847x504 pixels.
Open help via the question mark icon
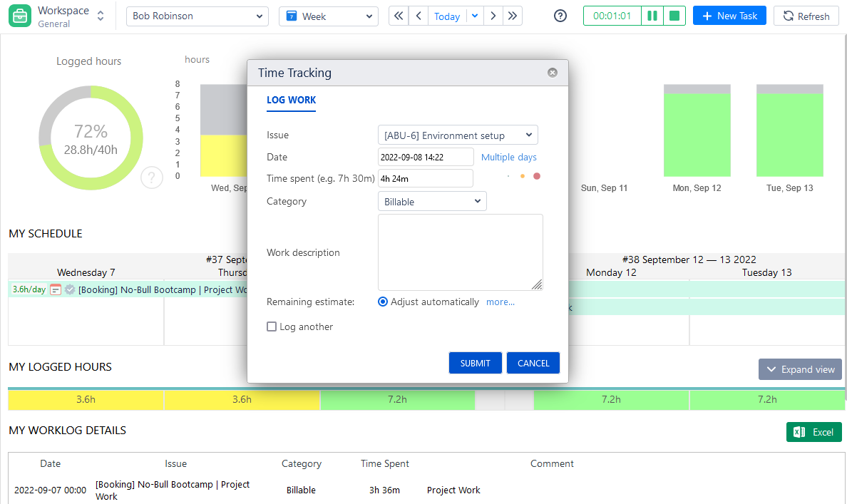coord(560,15)
